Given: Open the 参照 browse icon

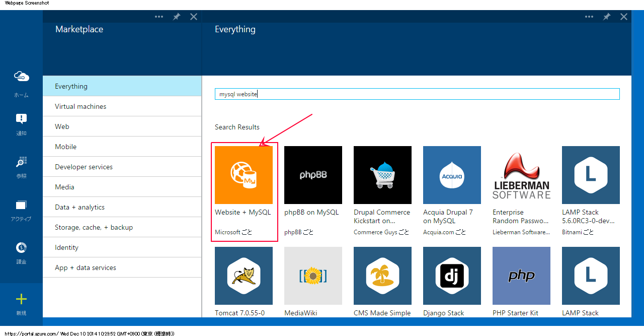Looking at the screenshot, I should (21, 162).
